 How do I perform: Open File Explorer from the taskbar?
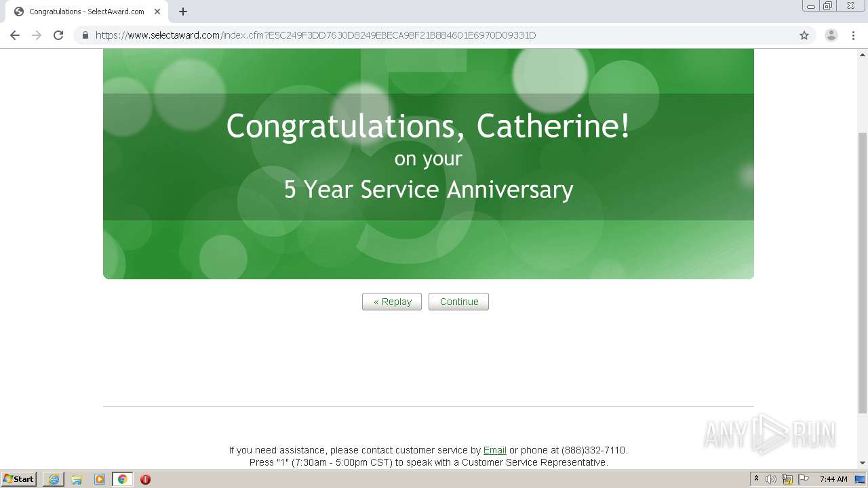pyautogui.click(x=77, y=479)
